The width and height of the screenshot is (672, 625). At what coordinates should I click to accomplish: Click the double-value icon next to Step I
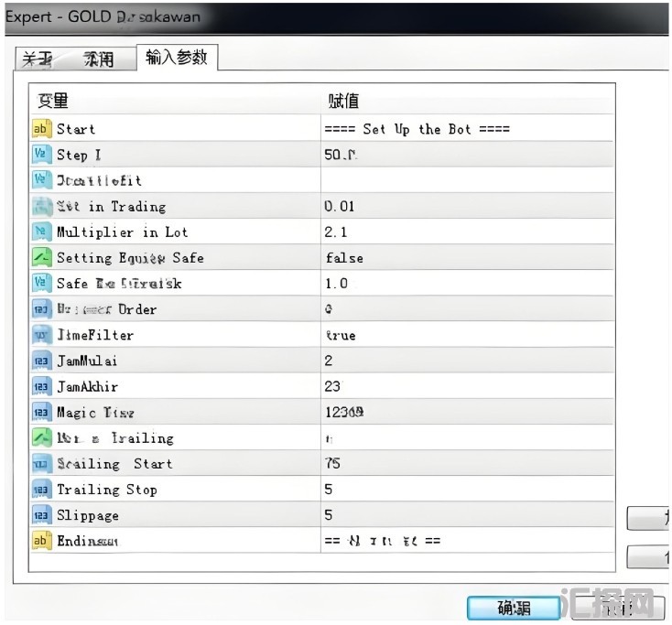click(x=42, y=155)
